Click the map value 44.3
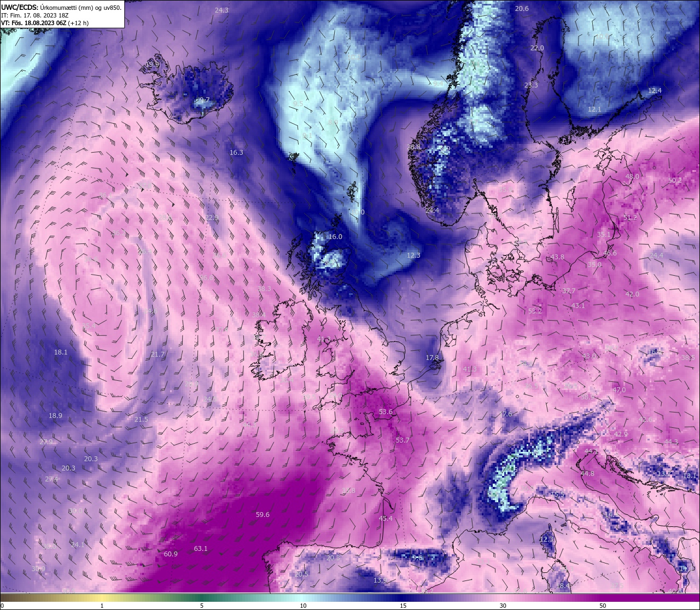700x610 pixels. tap(671, 442)
